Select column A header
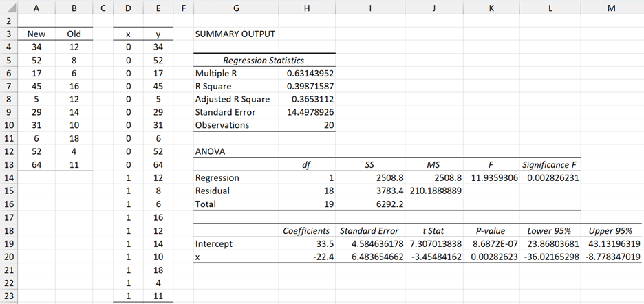This screenshot has height=304, width=644. 36,7
